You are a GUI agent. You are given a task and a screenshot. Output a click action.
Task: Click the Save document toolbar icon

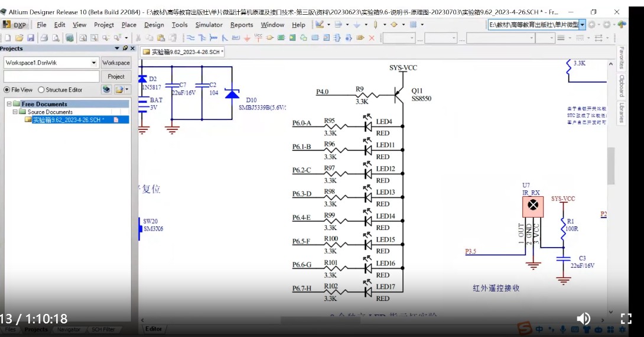click(30, 38)
